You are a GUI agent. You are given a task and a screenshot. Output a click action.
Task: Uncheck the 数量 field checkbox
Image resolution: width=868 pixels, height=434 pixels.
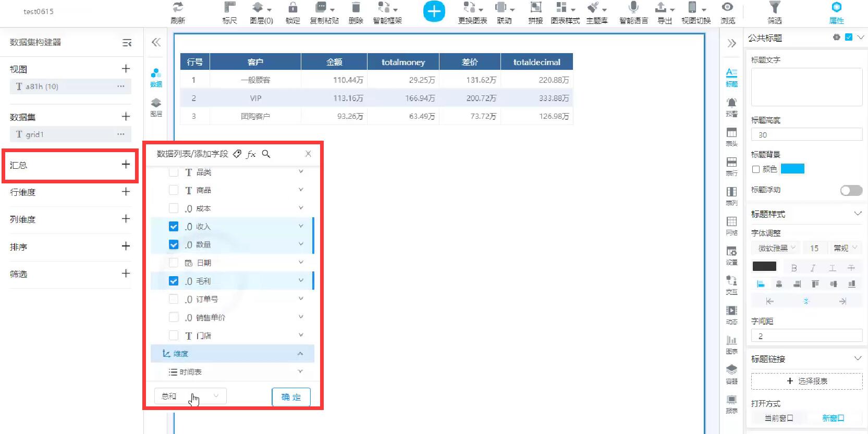[x=174, y=244]
